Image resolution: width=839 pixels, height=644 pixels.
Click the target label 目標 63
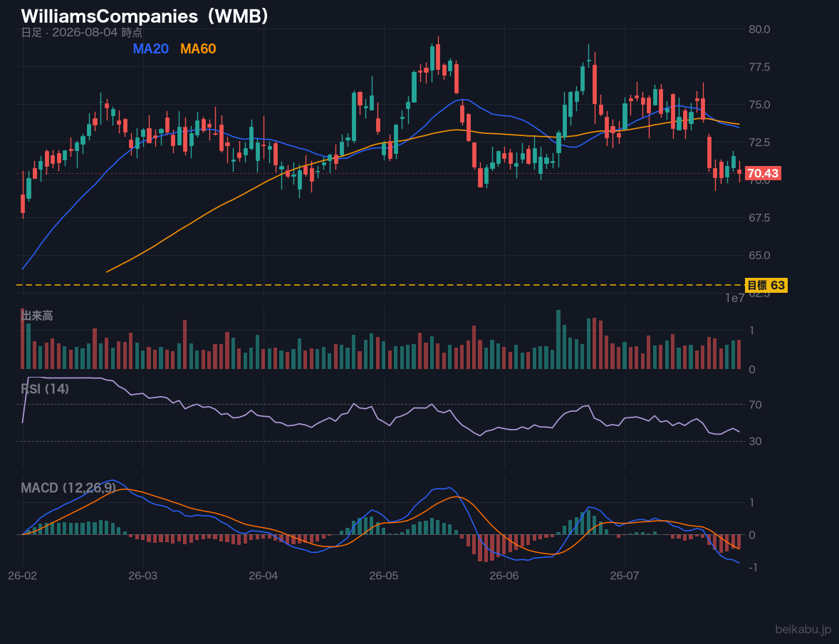766,286
